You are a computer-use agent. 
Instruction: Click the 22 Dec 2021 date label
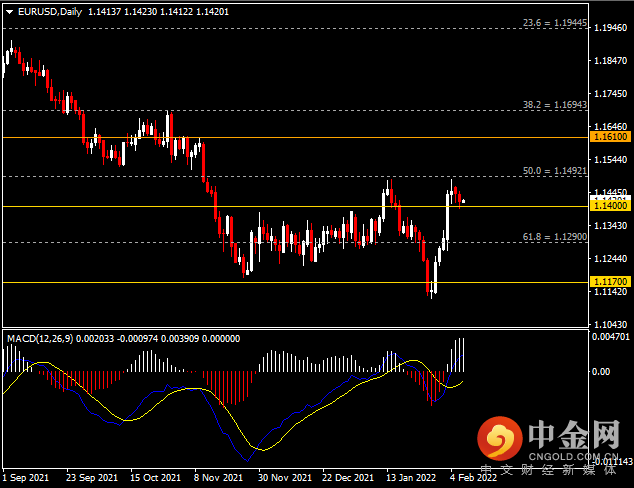348,477
